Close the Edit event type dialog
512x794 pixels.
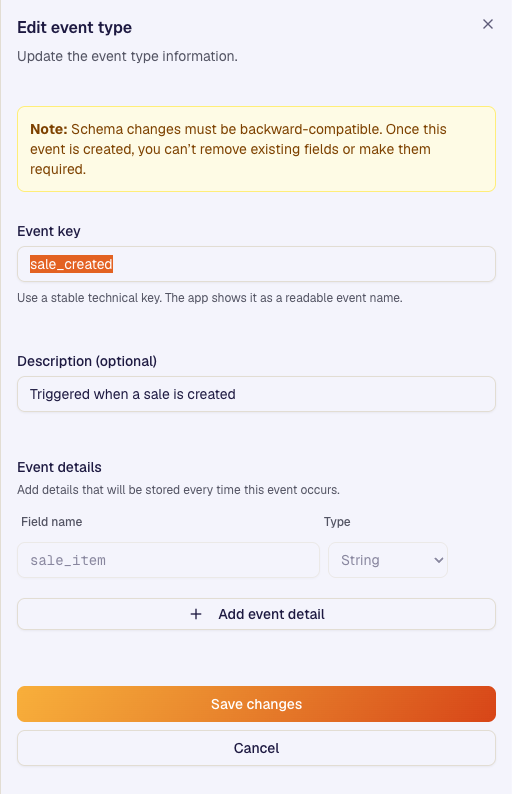(x=488, y=24)
